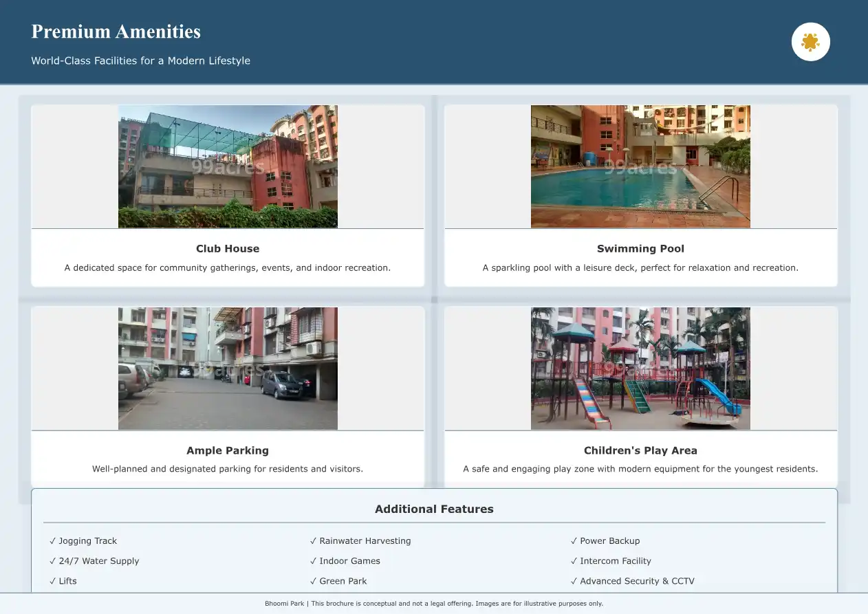Click the Swimming Pool title
Image resolution: width=868 pixels, height=614 pixels.
(x=640, y=249)
